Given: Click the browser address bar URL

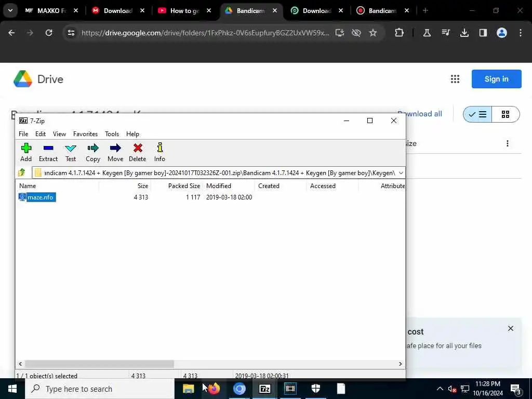Looking at the screenshot, I should [x=205, y=33].
